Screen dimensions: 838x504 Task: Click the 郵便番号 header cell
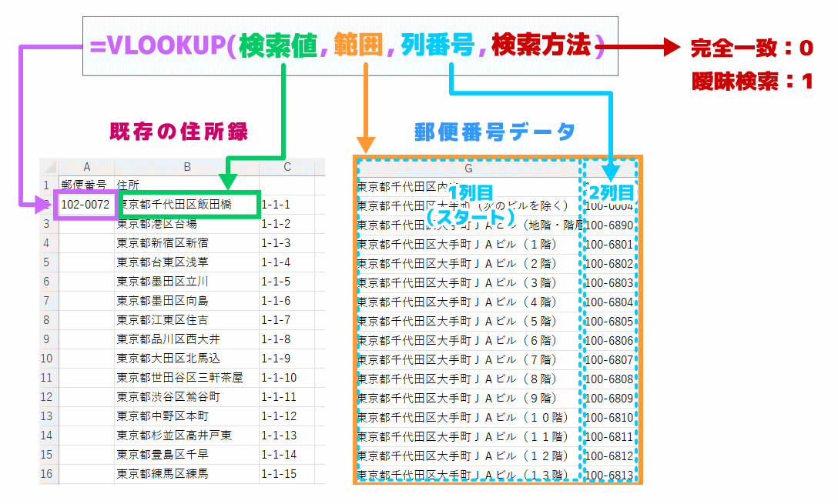(86, 185)
